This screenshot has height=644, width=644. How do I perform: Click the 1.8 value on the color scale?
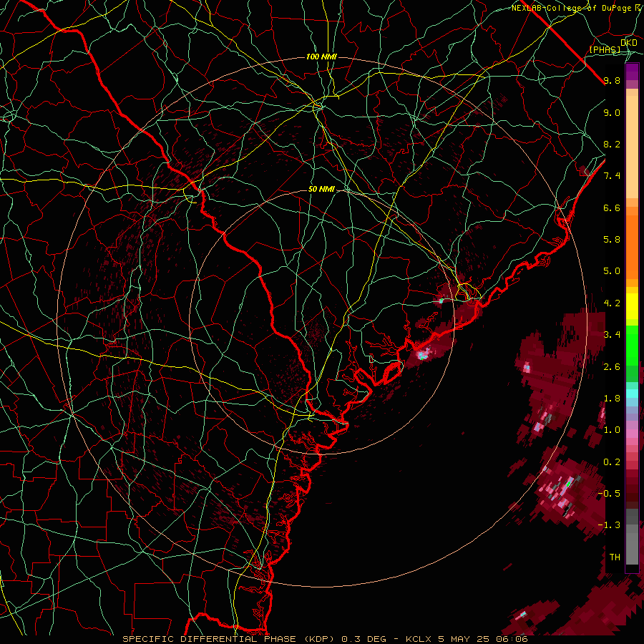[x=612, y=399]
